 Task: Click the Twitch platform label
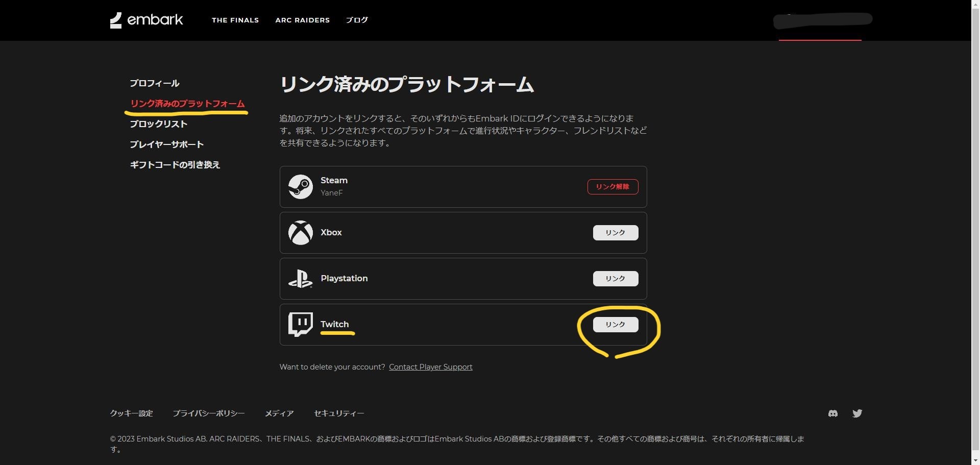[335, 324]
